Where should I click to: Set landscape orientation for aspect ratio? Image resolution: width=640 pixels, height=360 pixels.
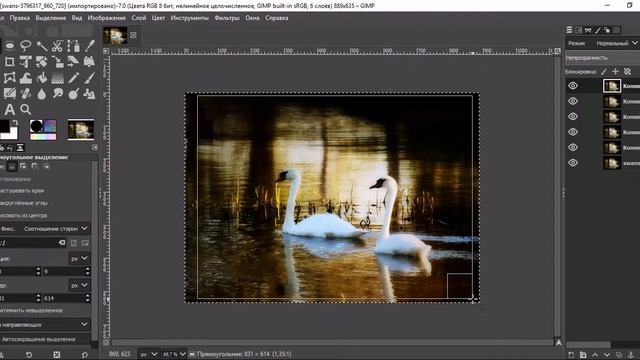click(x=85, y=243)
